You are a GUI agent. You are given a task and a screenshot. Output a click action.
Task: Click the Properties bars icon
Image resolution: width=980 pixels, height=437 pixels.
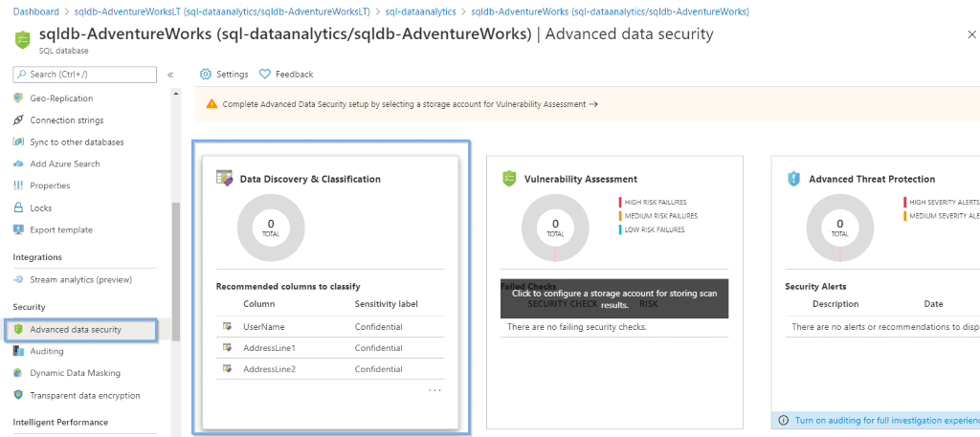18,186
